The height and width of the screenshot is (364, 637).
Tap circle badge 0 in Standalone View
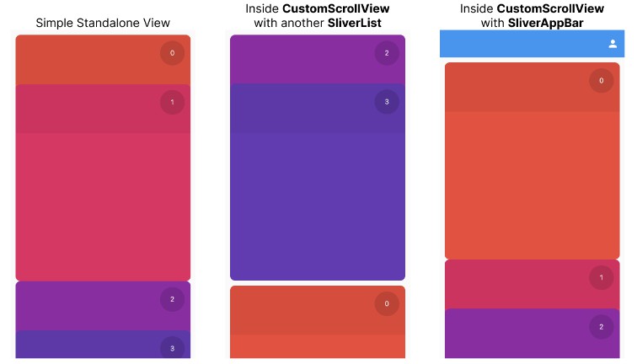tap(172, 53)
